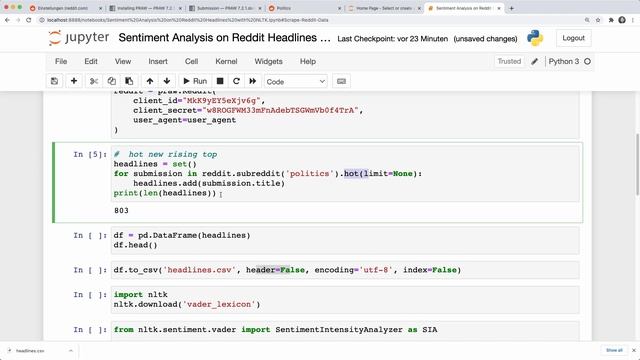Click the output value 803
The height and width of the screenshot is (360, 640).
[x=121, y=211]
